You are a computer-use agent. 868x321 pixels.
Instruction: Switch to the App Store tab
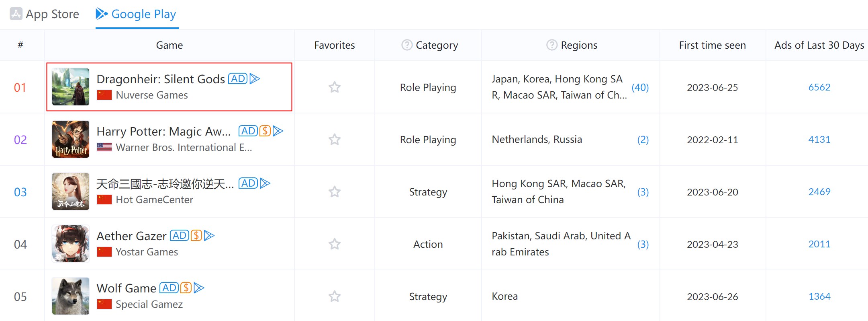(44, 14)
